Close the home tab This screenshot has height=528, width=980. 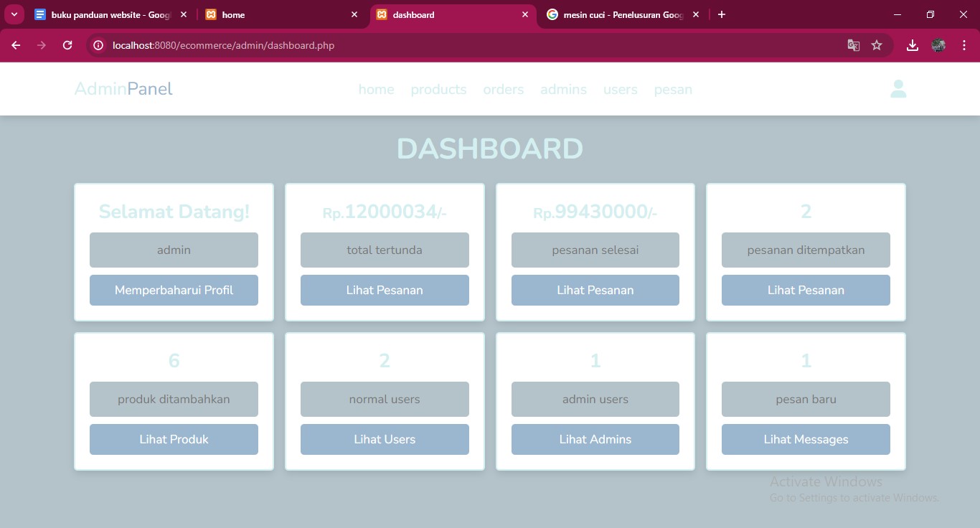tap(354, 14)
